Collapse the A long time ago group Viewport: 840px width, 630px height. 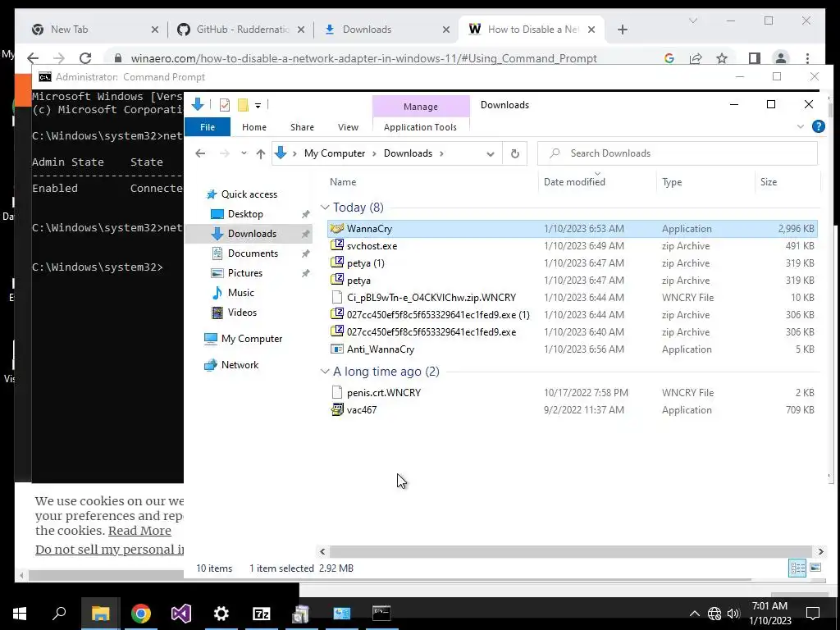(x=325, y=372)
